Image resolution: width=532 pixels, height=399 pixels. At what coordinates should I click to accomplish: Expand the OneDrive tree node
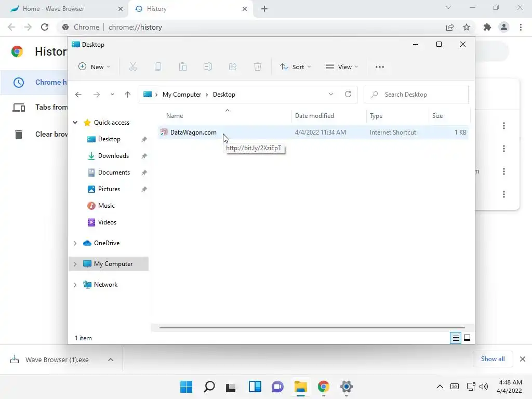(75, 243)
